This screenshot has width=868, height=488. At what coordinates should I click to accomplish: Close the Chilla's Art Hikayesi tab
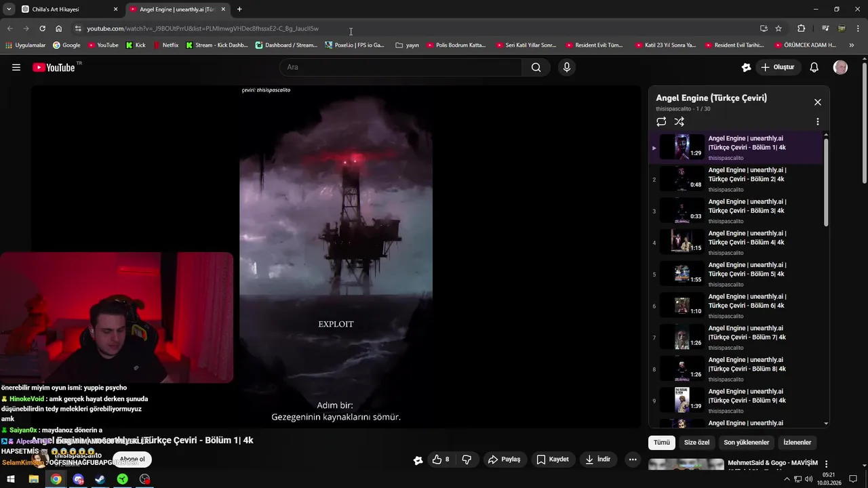tap(115, 9)
